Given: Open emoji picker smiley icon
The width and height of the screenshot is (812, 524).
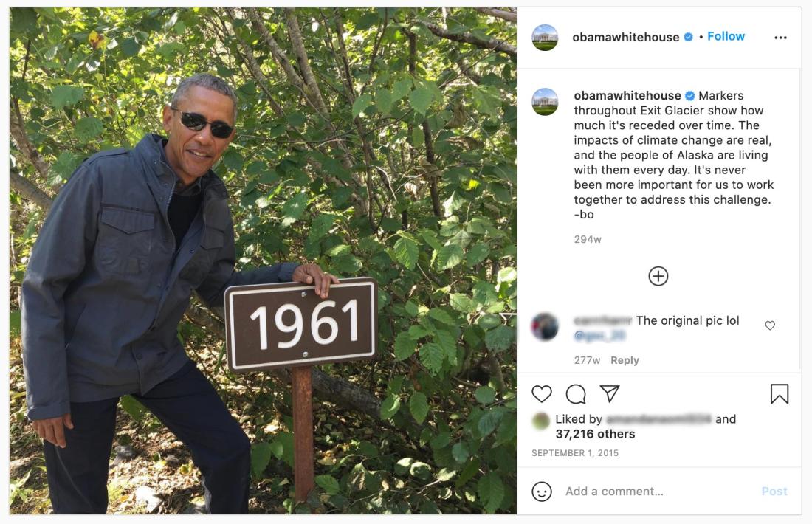Looking at the screenshot, I should click(542, 492).
